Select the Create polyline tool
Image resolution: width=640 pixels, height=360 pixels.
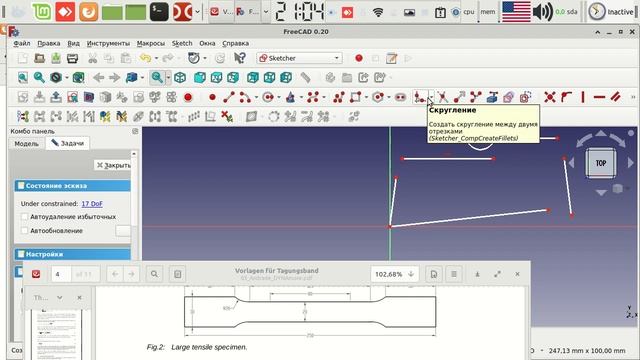click(x=338, y=97)
